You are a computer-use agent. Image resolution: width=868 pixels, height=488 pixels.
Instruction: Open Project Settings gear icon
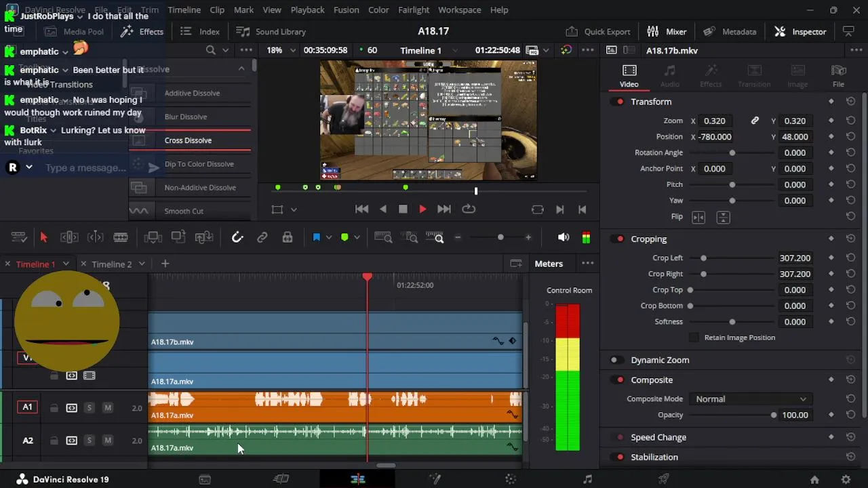846,480
